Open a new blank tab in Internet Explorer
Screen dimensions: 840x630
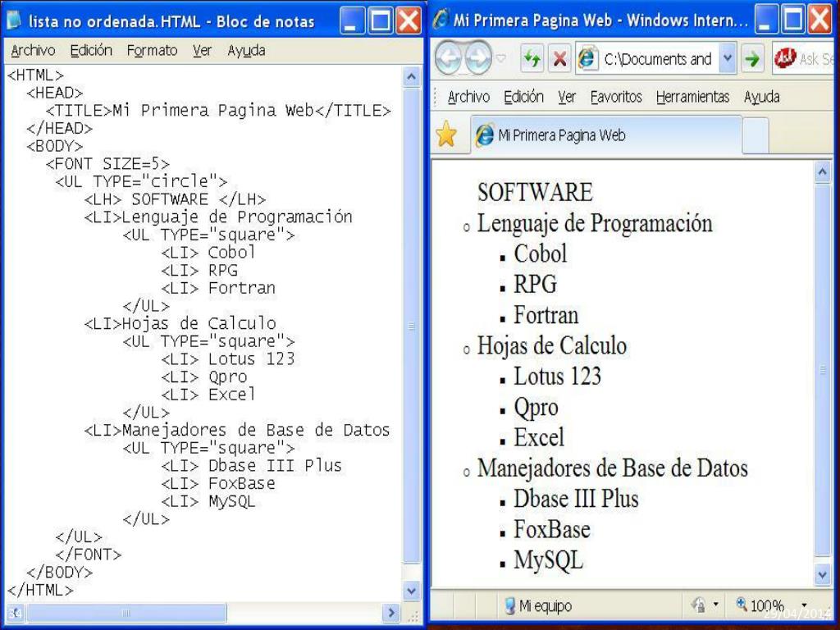pyautogui.click(x=756, y=135)
